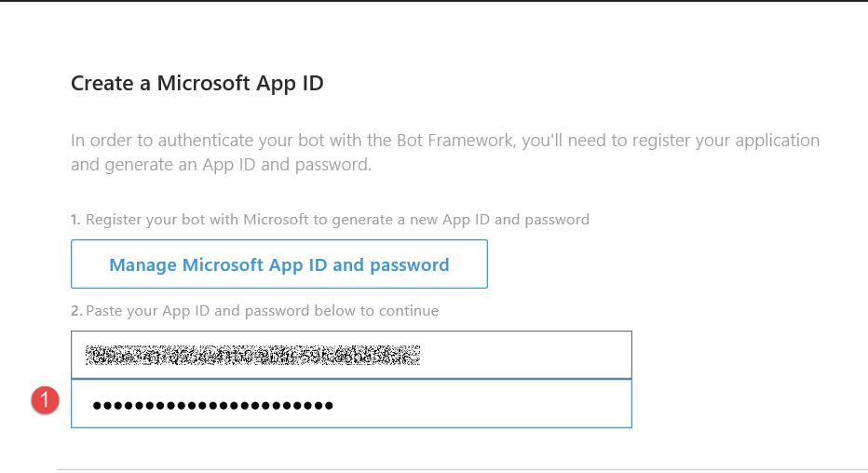Click the "and generate an App ID" line
This screenshot has height=473, width=868.
[221, 165]
